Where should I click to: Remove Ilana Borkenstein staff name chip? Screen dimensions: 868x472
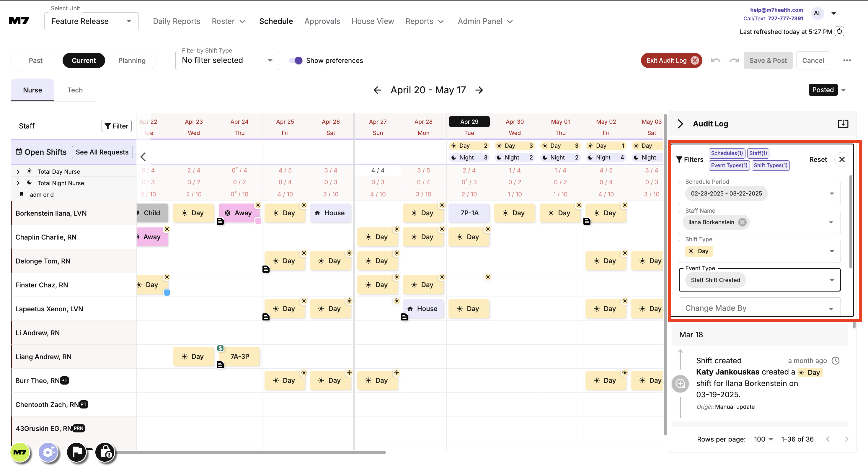tap(742, 222)
